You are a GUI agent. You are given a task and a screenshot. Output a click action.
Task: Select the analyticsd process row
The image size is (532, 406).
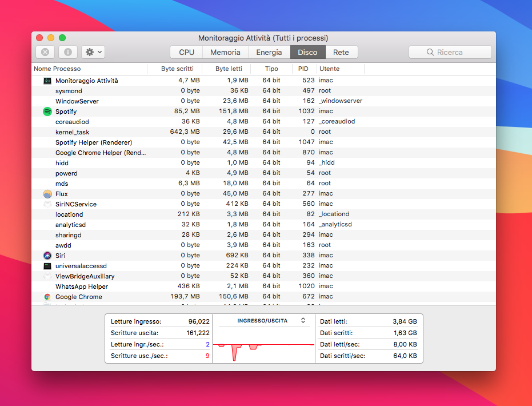[x=263, y=225]
